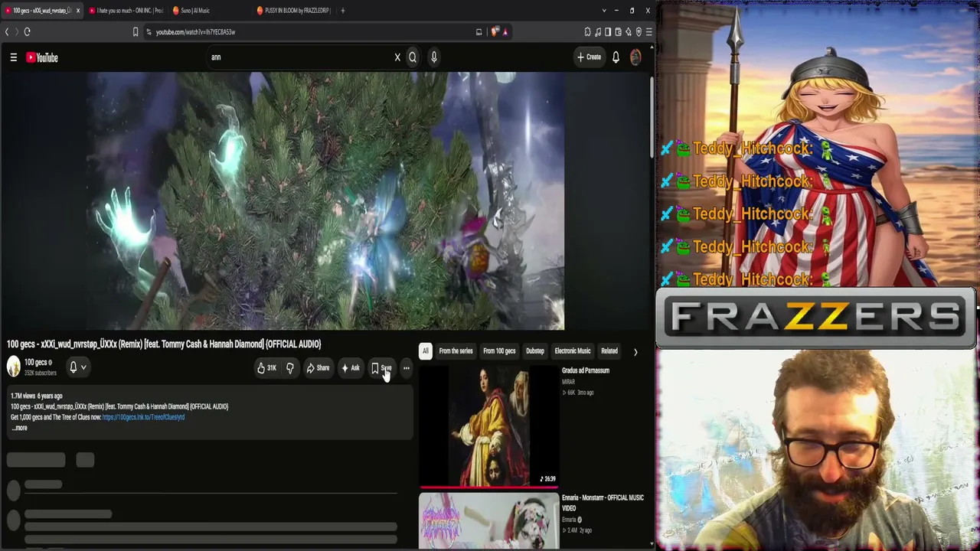Bookmark this page from the address bar

[x=136, y=31]
